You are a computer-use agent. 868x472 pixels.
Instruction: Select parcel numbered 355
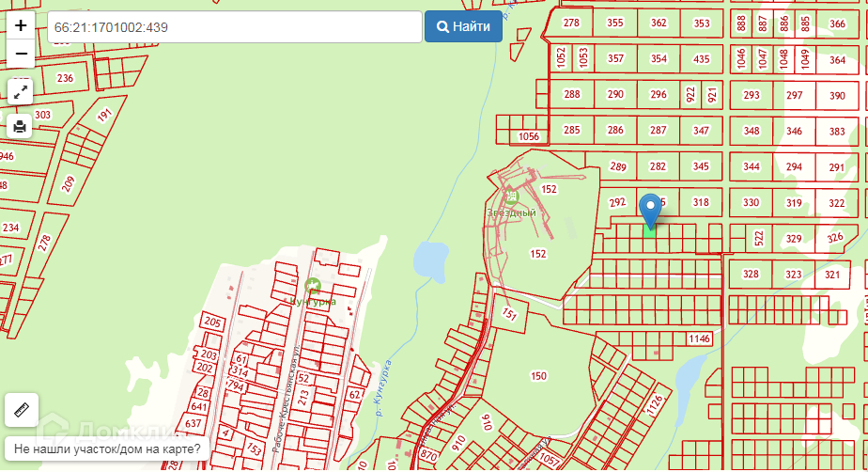614,23
